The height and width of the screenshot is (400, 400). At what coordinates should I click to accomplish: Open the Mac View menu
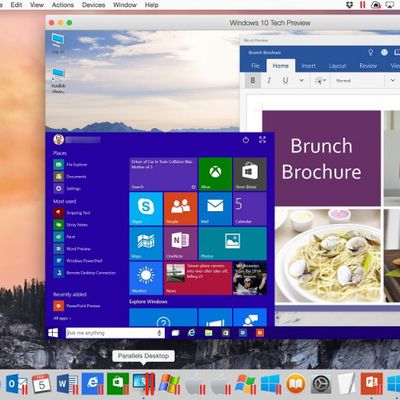coord(37,5)
